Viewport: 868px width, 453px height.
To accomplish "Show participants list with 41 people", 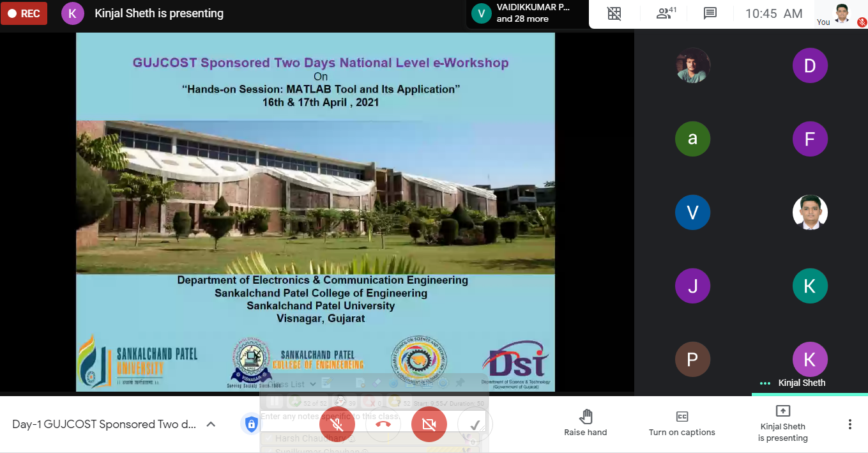I will pyautogui.click(x=666, y=13).
